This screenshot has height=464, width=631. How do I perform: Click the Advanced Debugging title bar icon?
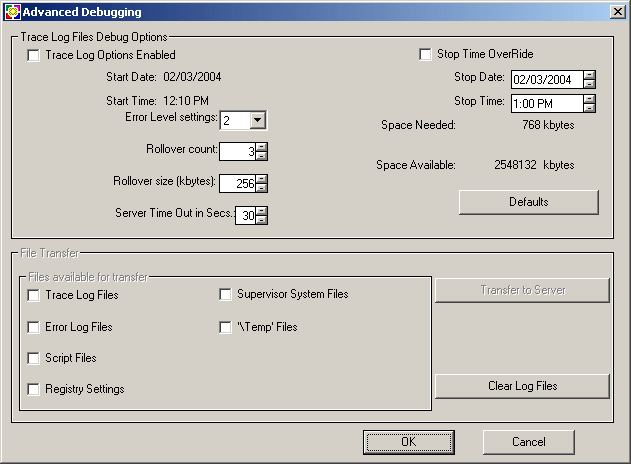click(12, 12)
